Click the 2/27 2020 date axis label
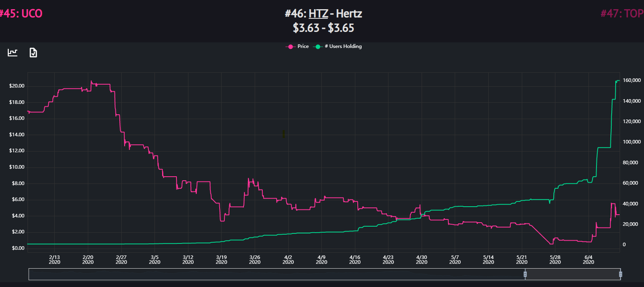Viewport: 644px width, 287px height. [x=121, y=260]
